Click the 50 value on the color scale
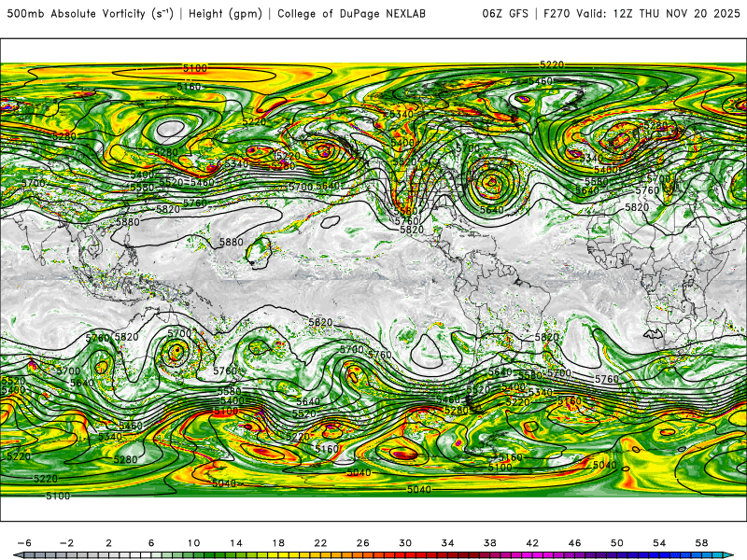Viewport: 747px width, 560px height. 617,543
